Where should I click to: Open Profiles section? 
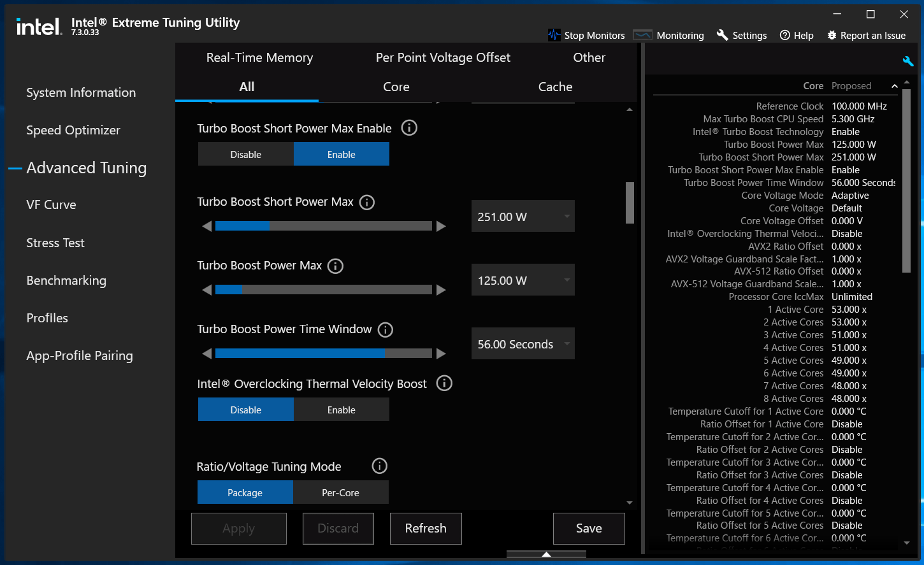(47, 318)
